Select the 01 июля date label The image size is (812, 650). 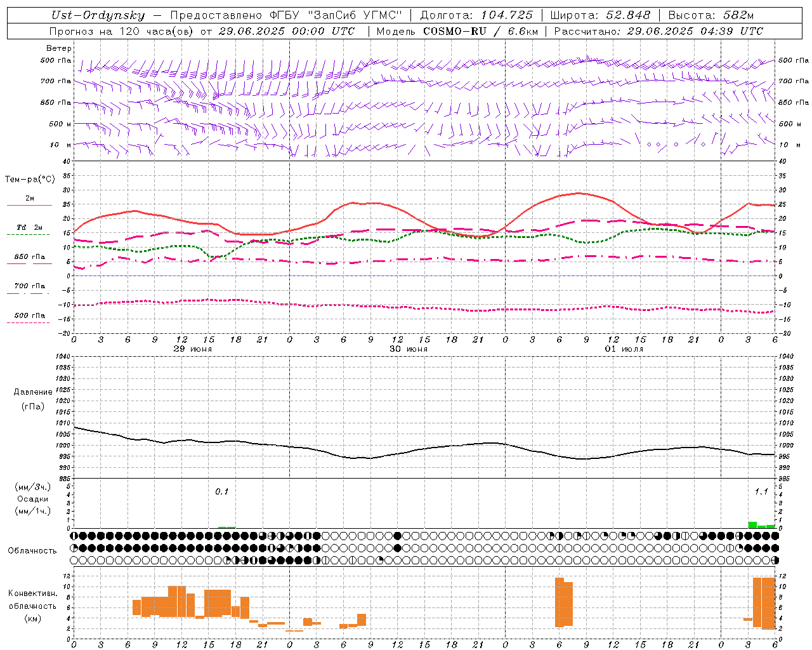(x=624, y=349)
